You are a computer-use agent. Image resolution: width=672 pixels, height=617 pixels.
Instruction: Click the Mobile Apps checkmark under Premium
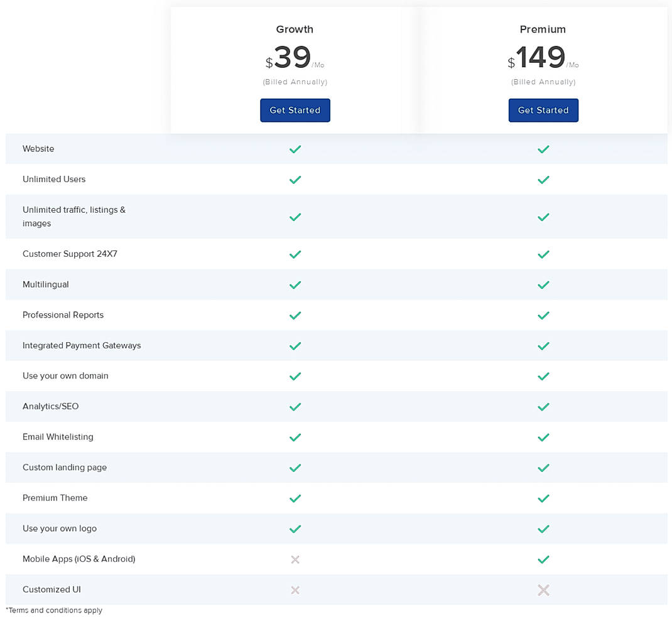coord(543,559)
